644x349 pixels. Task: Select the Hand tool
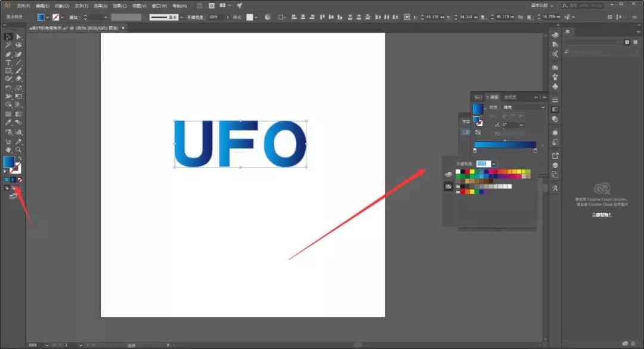coord(8,150)
